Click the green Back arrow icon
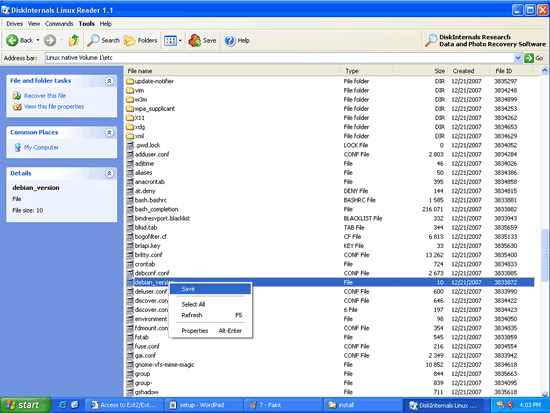Screen dimensions: 550x413 tap(12, 40)
